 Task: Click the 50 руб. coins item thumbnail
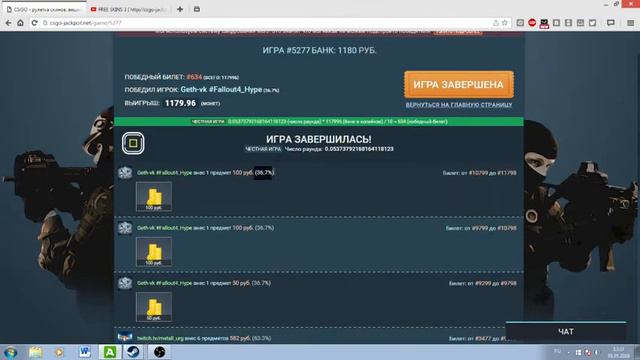pyautogui.click(x=154, y=307)
